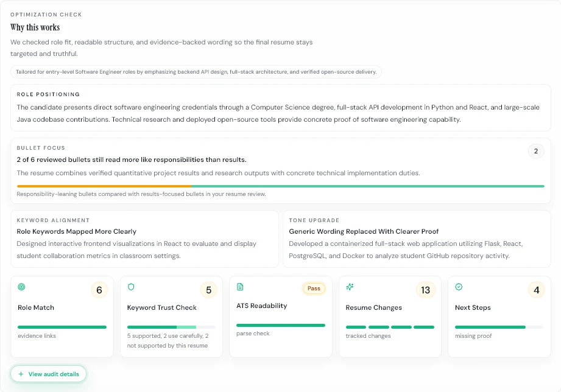Click the 'KEYWORD ALIGNMENT' section label

[53, 220]
